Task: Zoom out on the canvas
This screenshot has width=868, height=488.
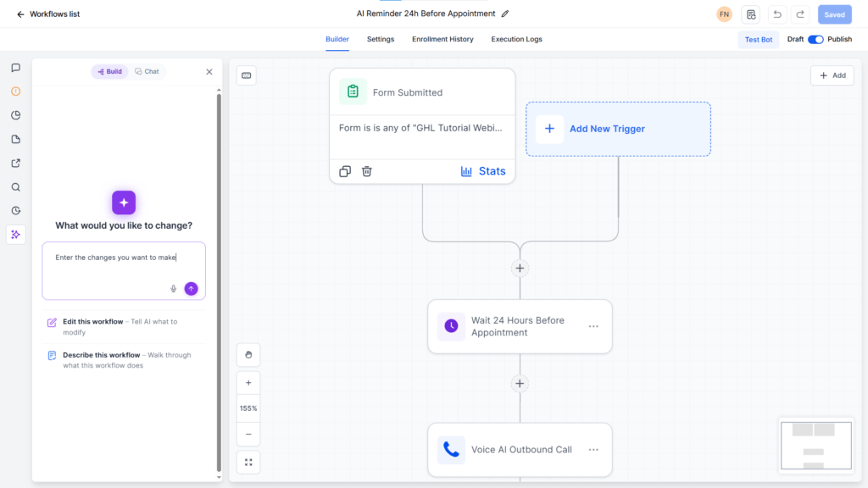Action: 248,435
